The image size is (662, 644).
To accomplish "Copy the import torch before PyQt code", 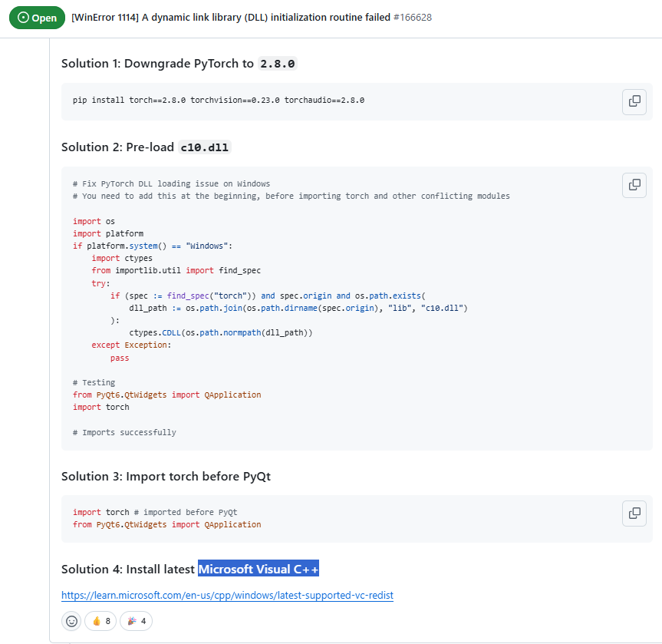I will pos(634,514).
